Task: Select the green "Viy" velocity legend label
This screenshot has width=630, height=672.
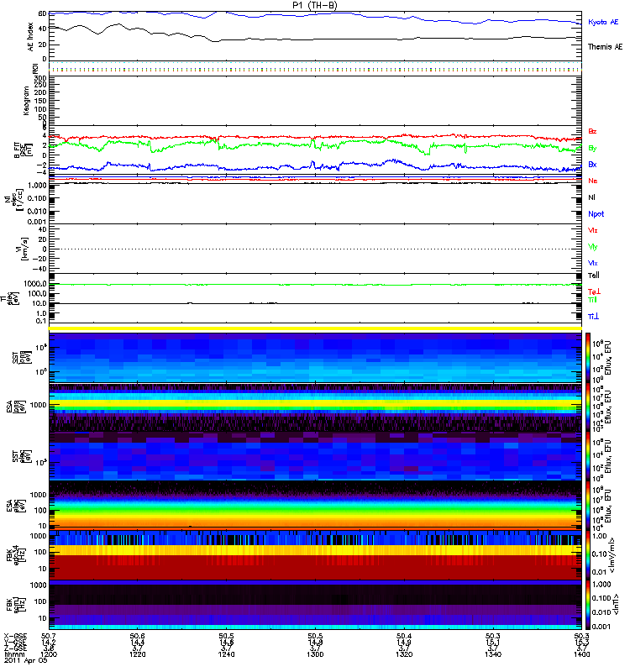Action: pyautogui.click(x=593, y=247)
